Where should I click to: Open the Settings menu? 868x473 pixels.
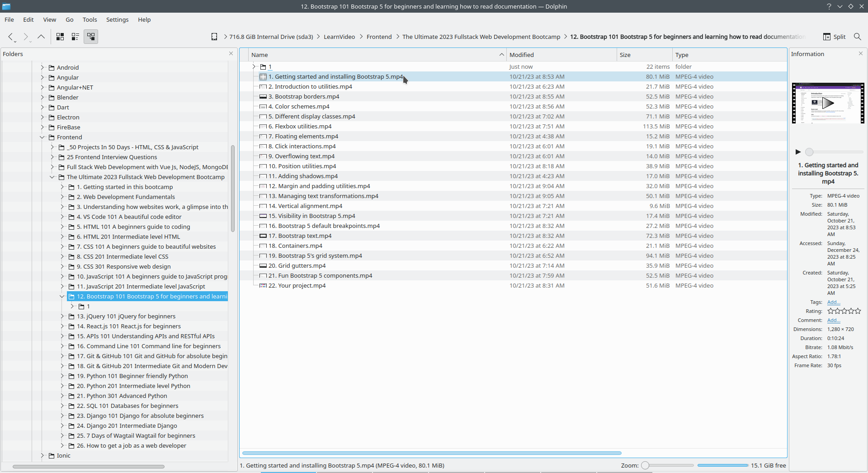point(118,19)
